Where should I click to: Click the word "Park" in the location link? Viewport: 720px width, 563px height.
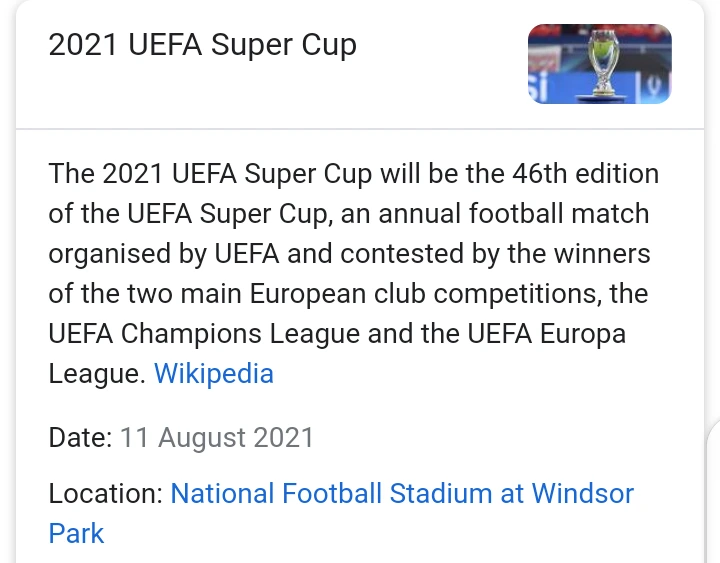pyautogui.click(x=76, y=532)
